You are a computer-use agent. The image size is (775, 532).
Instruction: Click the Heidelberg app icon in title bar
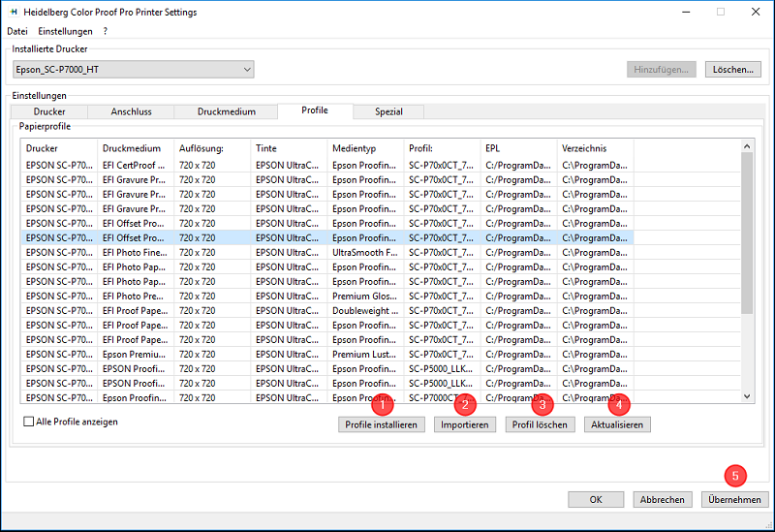[14, 12]
